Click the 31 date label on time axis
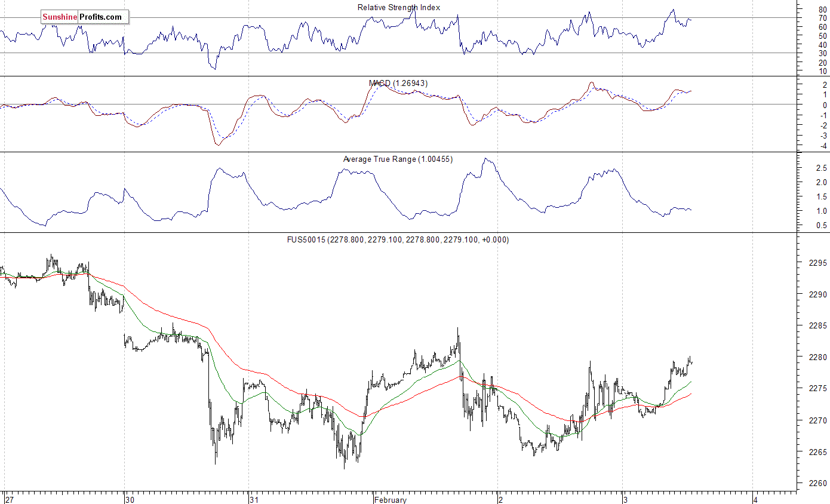Image resolution: width=830 pixels, height=504 pixels. pos(255,500)
